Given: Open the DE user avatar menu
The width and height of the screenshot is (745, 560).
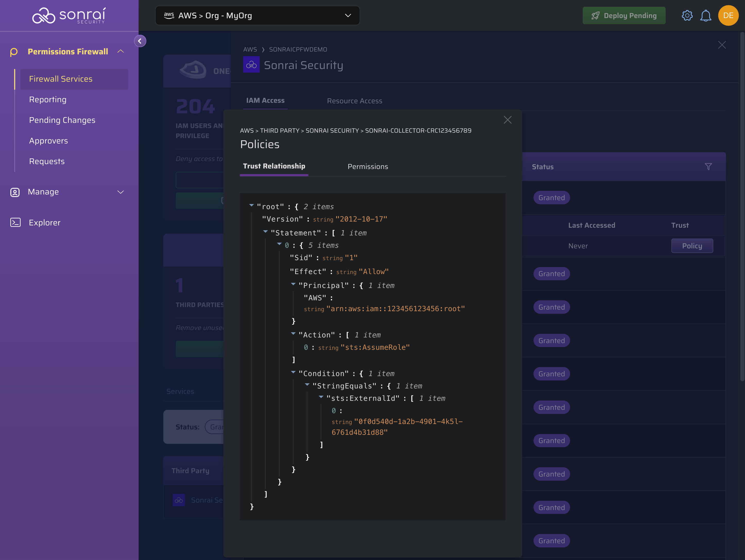Looking at the screenshot, I should 728,15.
